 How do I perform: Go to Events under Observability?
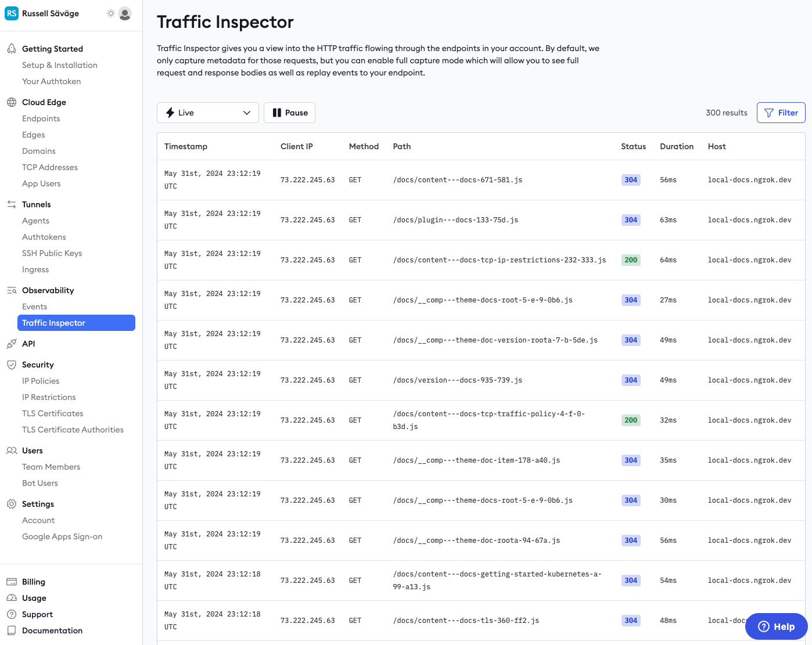tap(35, 307)
